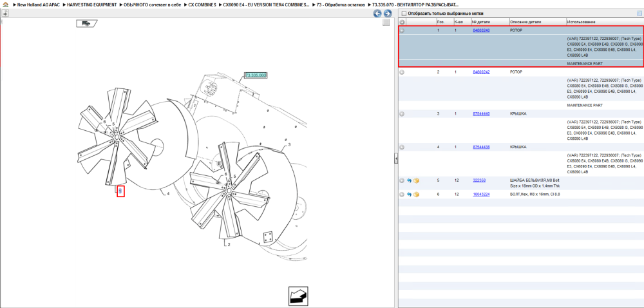644x308 pixels.
Task: Open part number link 84800242
Action: tap(481, 72)
